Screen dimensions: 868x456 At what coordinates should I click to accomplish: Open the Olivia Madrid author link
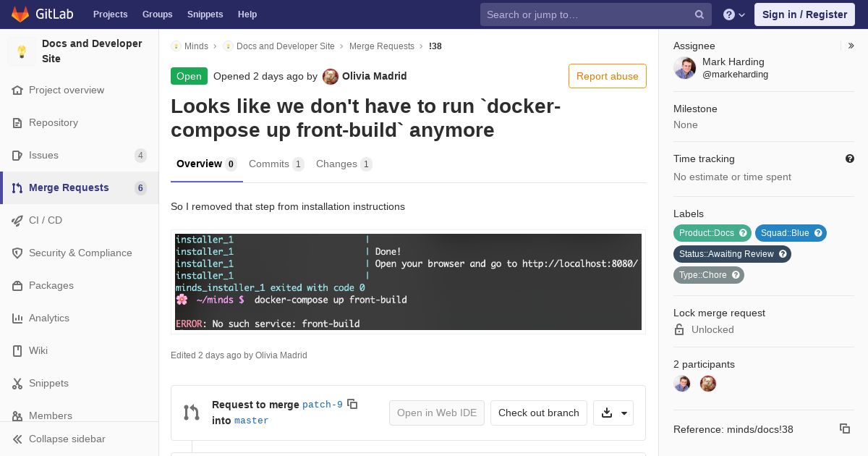tap(374, 76)
